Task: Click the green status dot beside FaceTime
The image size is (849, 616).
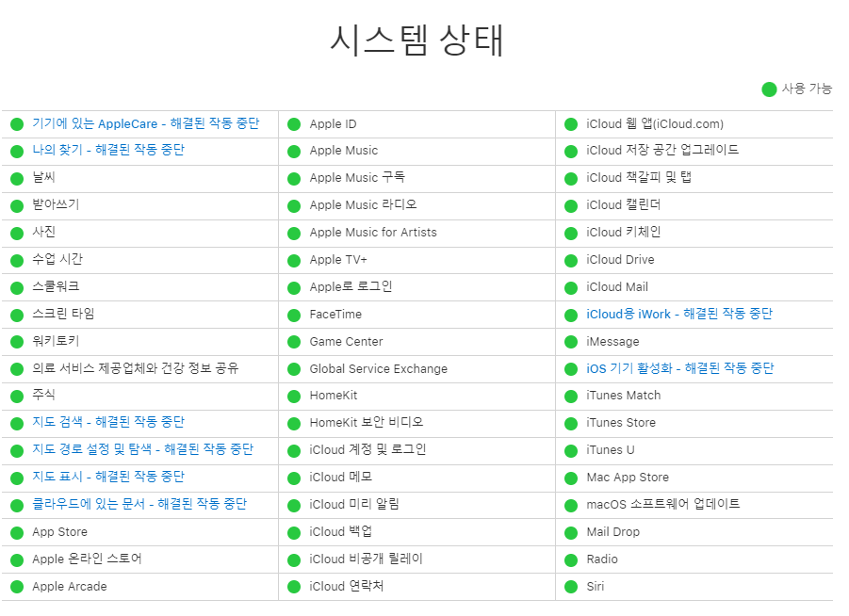Action: (294, 315)
